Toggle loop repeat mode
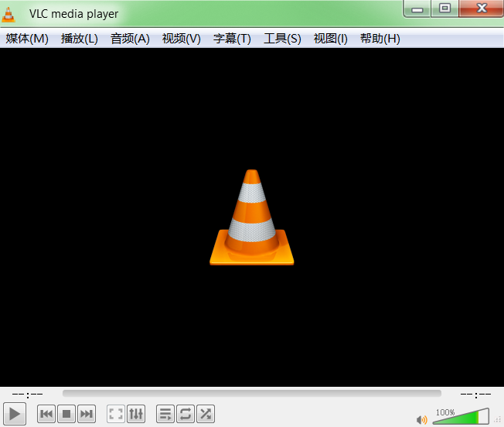 tap(186, 414)
